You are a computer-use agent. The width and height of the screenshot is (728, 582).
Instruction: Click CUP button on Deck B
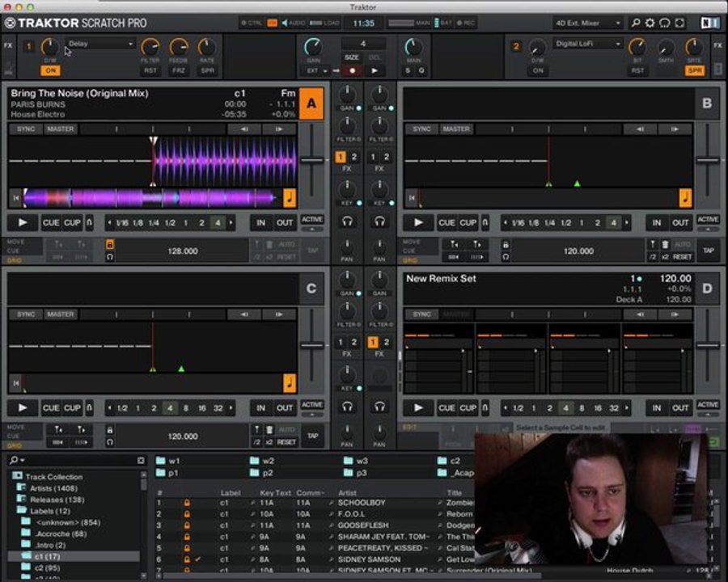[x=468, y=223]
